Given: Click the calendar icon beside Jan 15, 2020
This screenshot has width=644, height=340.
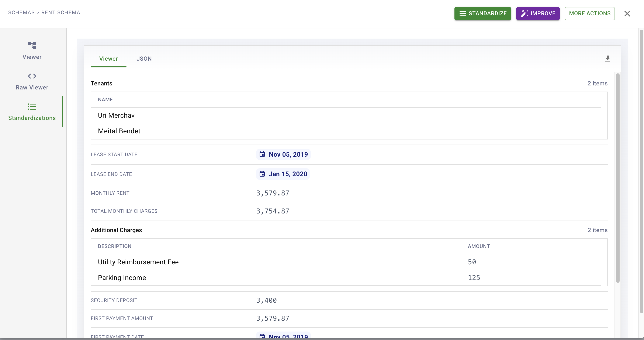Looking at the screenshot, I should pyautogui.click(x=262, y=174).
